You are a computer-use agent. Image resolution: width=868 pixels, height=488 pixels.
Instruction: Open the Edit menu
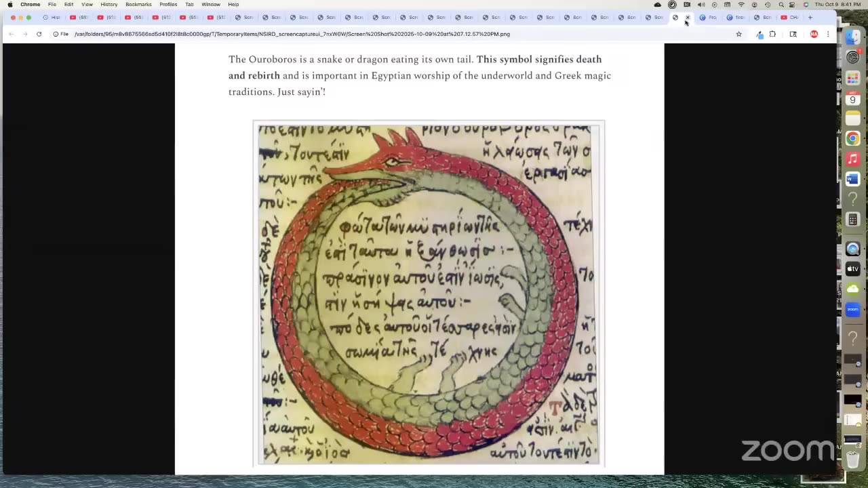tap(68, 4)
